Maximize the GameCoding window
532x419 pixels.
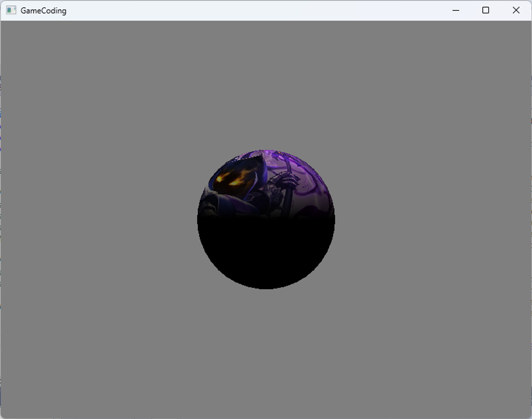point(485,10)
